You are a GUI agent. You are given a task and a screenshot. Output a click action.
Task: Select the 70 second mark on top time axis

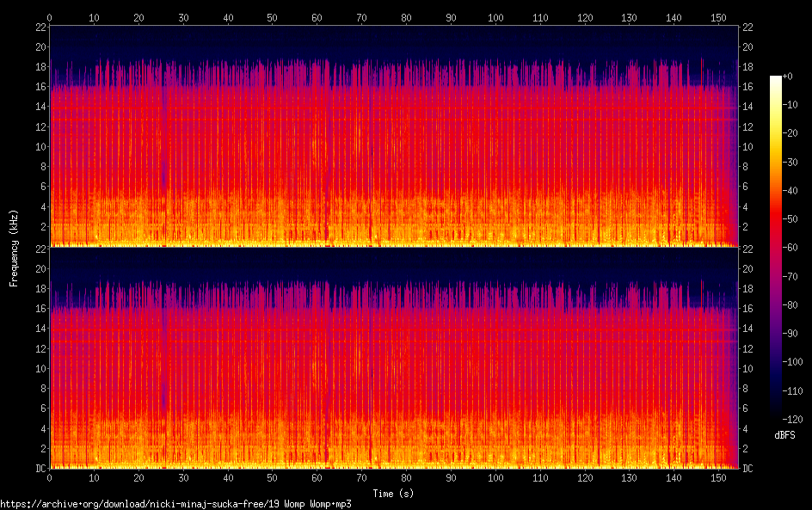tap(361, 16)
